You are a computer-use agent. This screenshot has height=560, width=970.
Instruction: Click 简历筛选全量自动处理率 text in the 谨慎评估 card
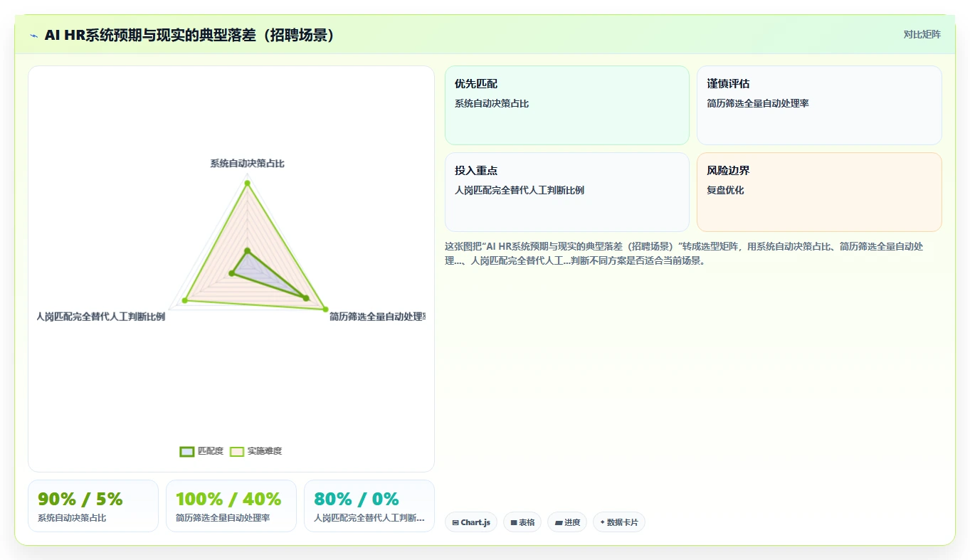point(758,103)
